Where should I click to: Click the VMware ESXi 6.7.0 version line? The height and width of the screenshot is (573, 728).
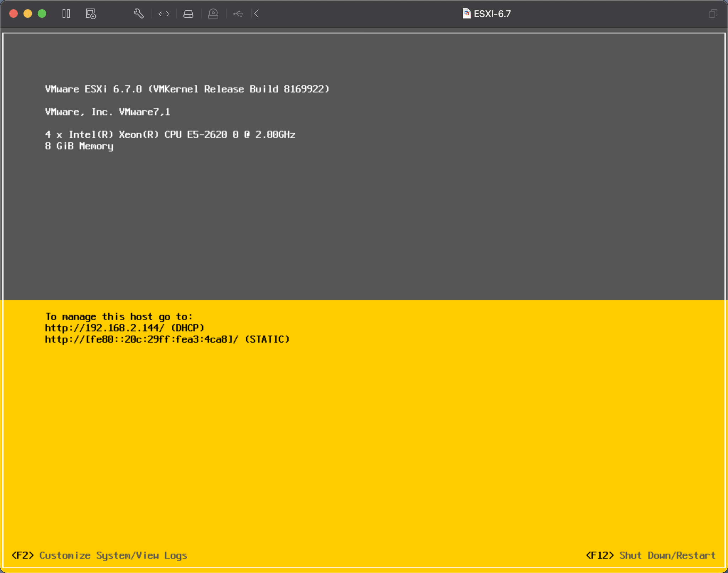(x=187, y=89)
